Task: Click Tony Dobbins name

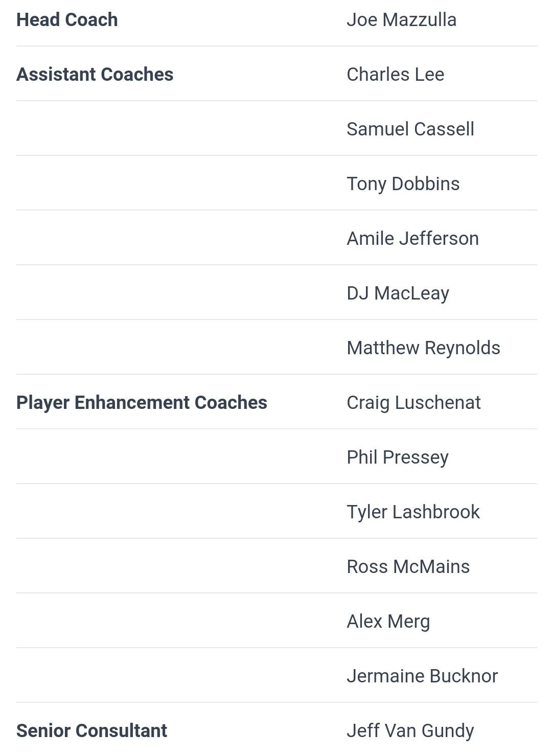Action: click(x=403, y=184)
